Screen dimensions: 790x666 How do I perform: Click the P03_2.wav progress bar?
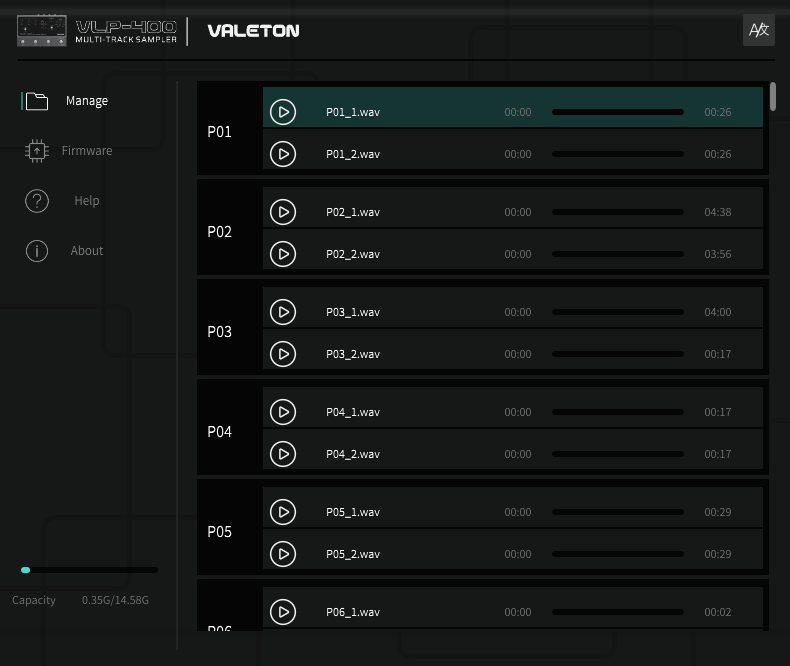click(x=618, y=354)
